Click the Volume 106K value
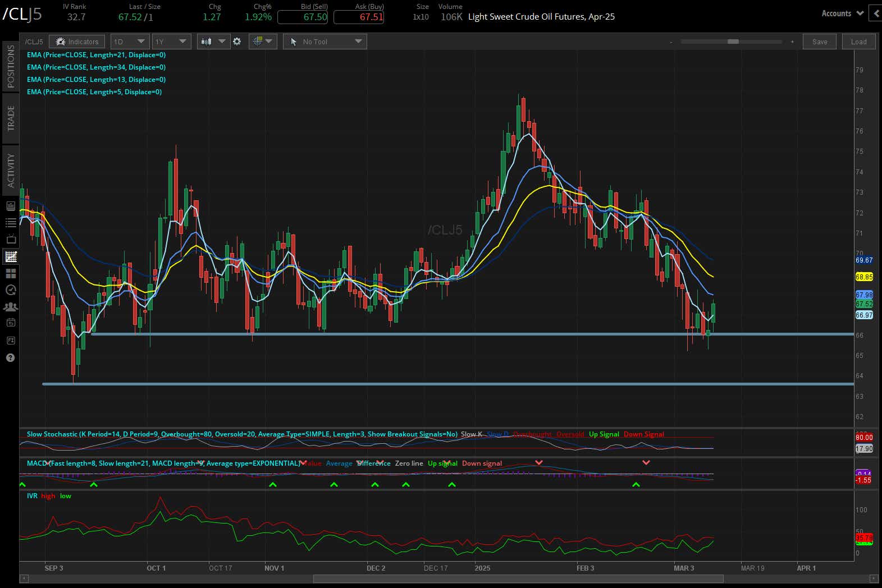Image resolution: width=882 pixels, height=588 pixels. 451,17
